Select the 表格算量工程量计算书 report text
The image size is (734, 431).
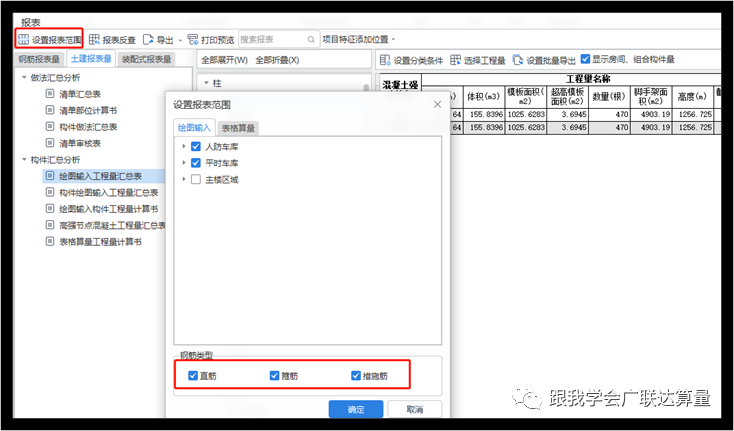(x=101, y=242)
